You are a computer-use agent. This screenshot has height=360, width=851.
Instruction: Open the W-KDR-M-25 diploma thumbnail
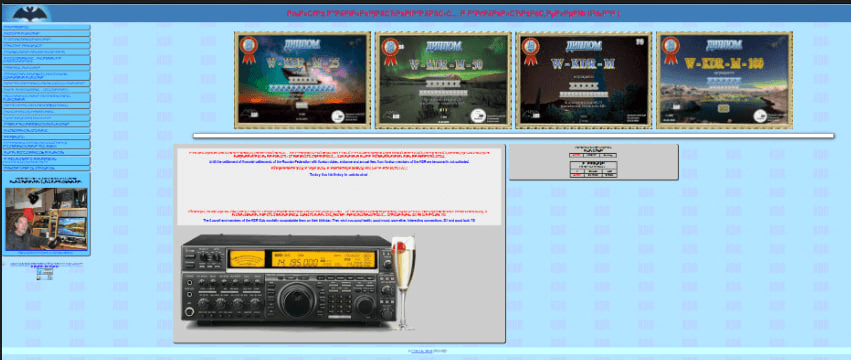pyautogui.click(x=302, y=80)
